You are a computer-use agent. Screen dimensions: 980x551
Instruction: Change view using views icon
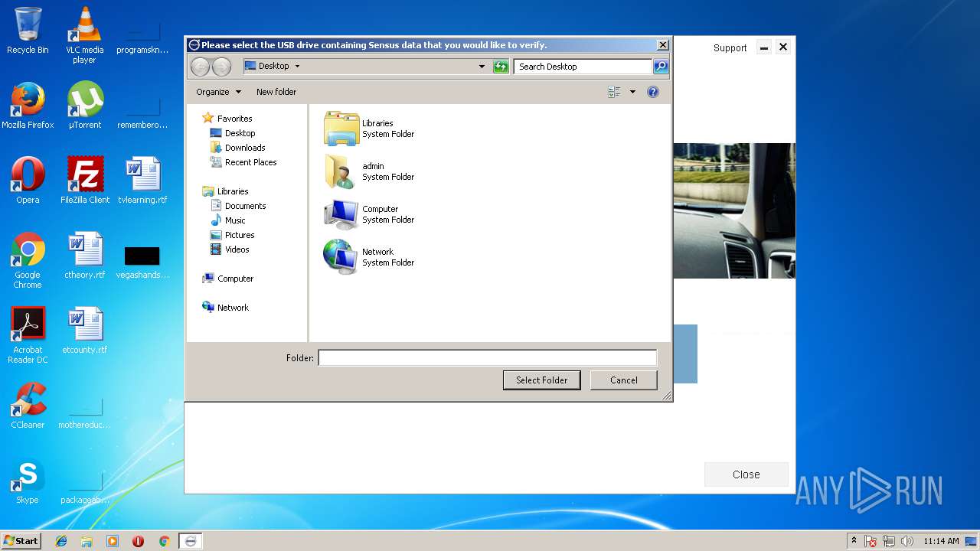coord(614,92)
